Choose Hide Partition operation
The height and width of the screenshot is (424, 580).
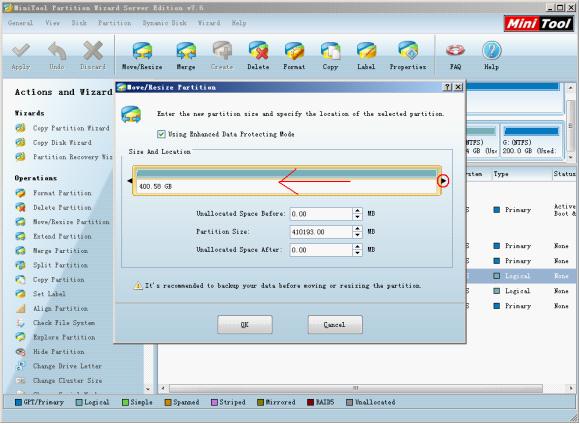pyautogui.click(x=50, y=351)
